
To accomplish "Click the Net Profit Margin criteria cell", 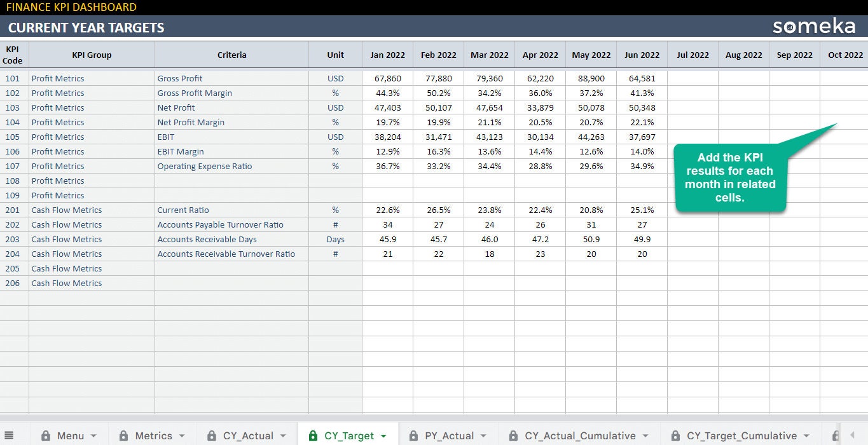I will 231,122.
